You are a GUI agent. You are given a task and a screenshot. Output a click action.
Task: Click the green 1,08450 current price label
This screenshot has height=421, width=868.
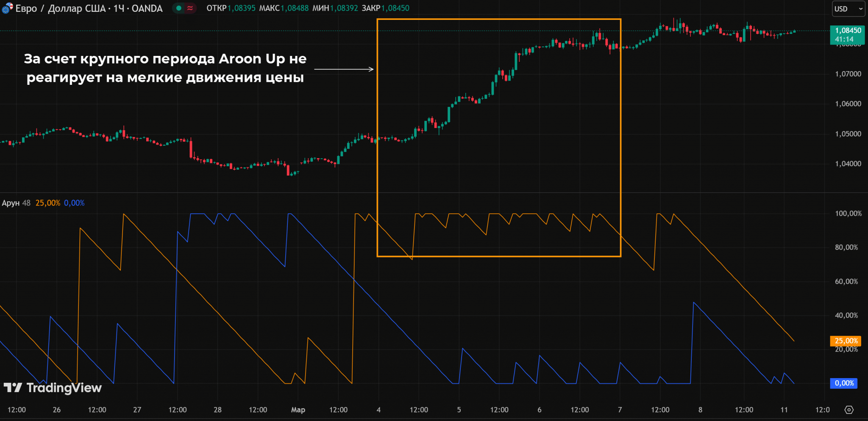click(x=848, y=31)
